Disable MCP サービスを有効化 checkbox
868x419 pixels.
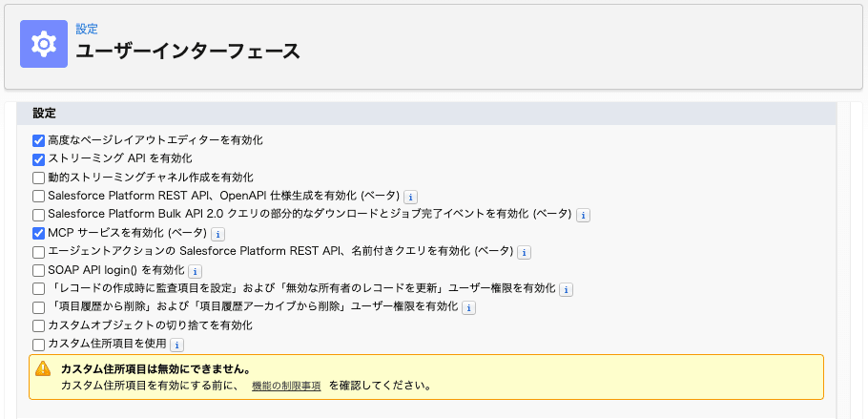click(38, 233)
